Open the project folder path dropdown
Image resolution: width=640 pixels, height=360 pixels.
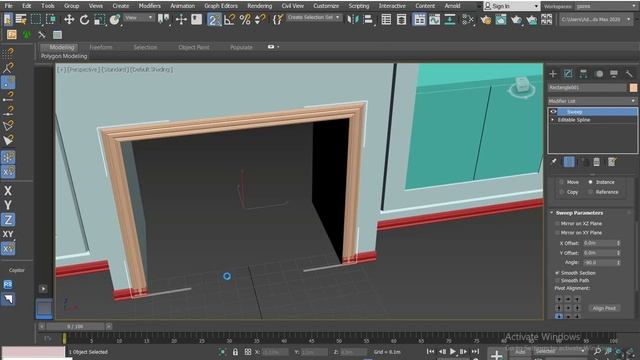tap(596, 19)
